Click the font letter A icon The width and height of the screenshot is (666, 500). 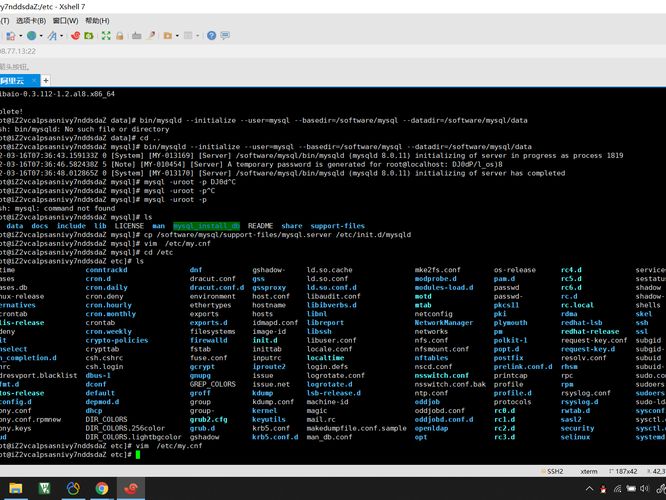[x=52, y=36]
